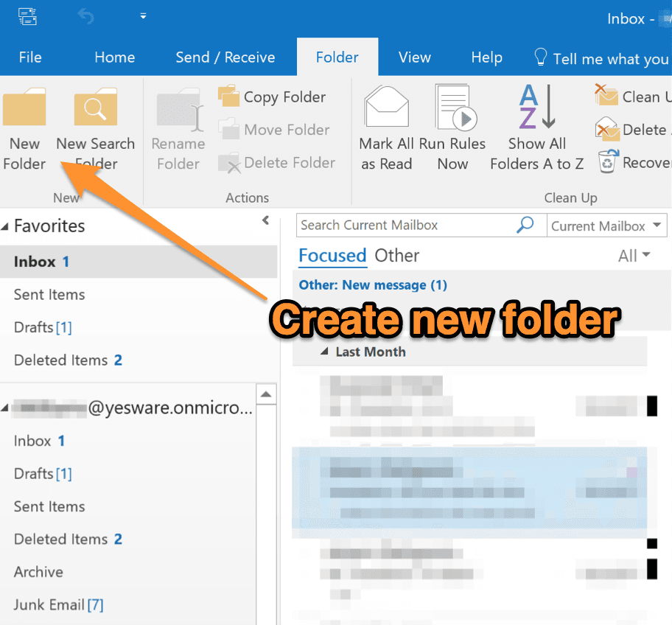672x625 pixels.
Task: Open the Junk Email folder
Action: click(x=49, y=605)
